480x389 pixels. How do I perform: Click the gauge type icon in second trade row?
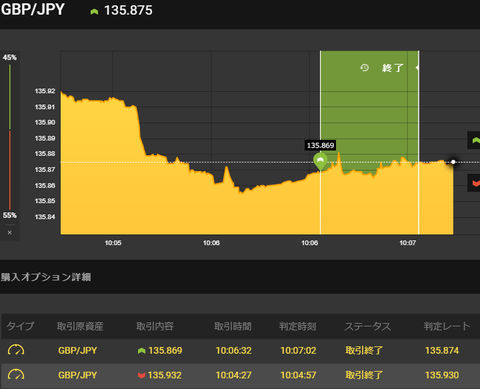pyautogui.click(x=16, y=375)
